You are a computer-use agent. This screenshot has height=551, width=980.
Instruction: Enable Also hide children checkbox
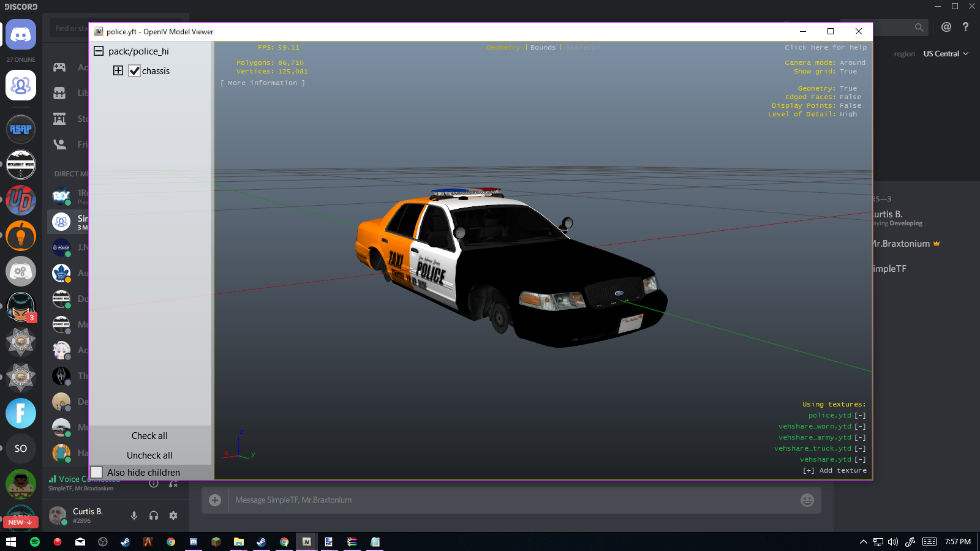coord(97,473)
